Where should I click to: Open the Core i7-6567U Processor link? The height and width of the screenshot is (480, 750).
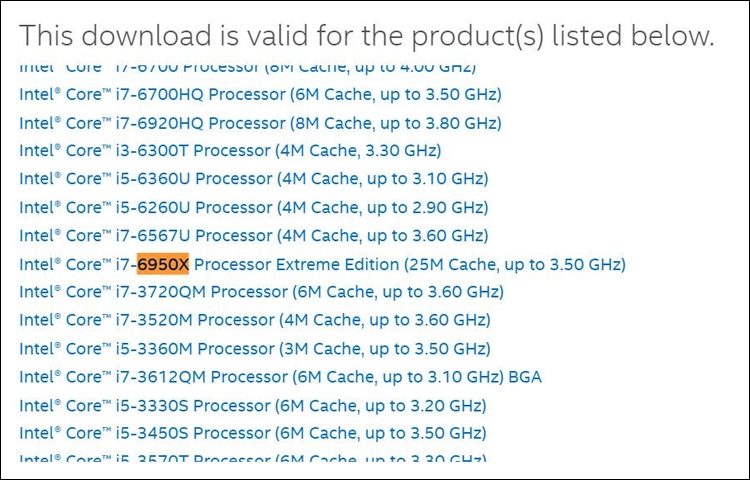pyautogui.click(x=254, y=236)
